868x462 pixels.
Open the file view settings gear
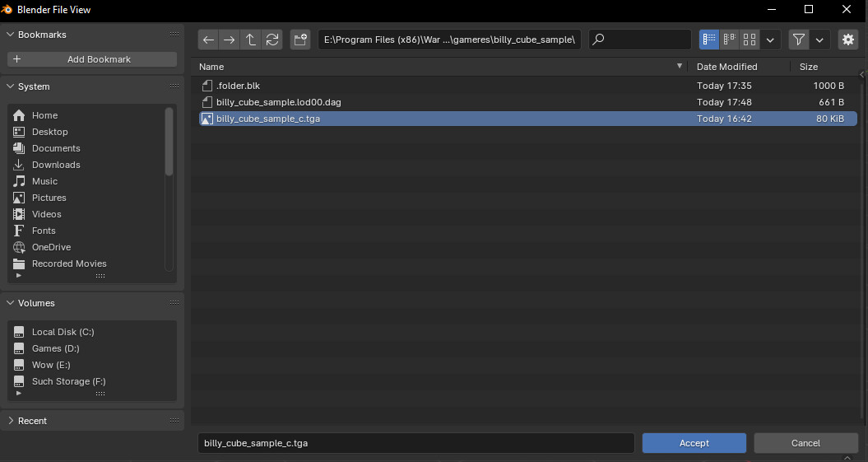[x=847, y=40]
